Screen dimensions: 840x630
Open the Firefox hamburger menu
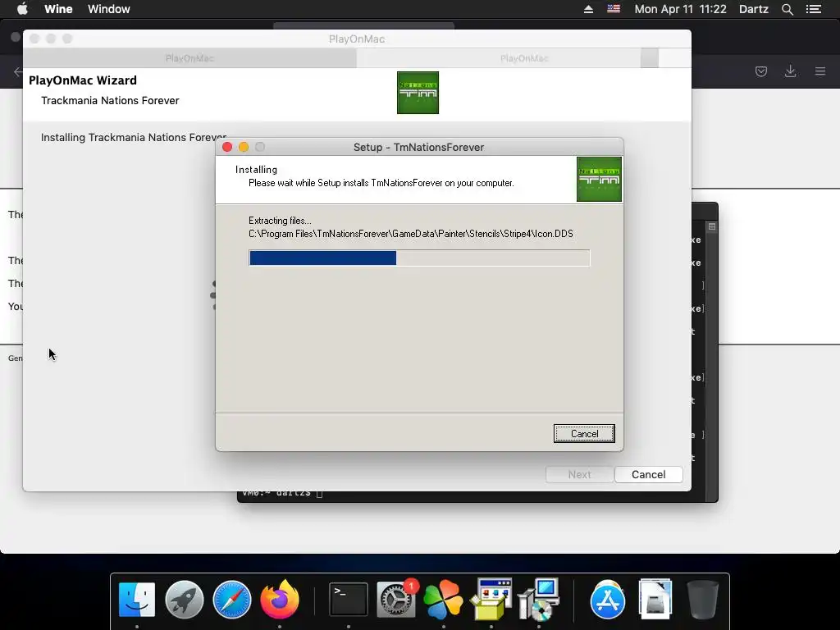coord(820,71)
